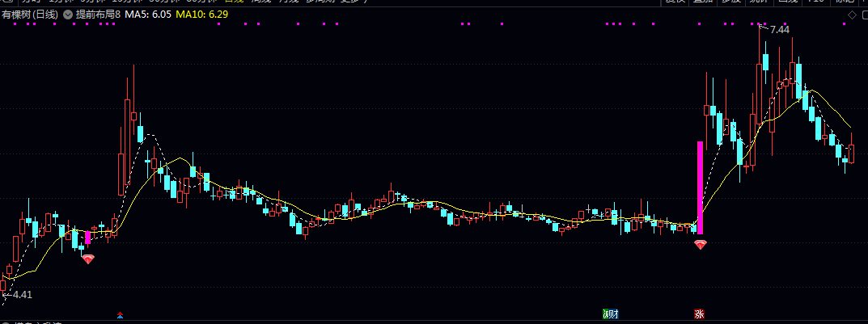This screenshot has width=868, height=324.
Task: Click the blue and red arrow marker on the bottom axis
Action: click(x=120, y=316)
